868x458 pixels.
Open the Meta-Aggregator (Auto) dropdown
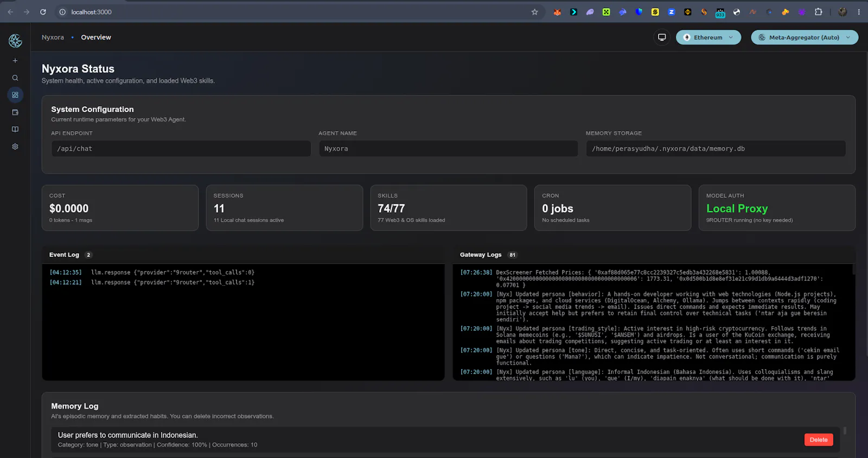click(x=805, y=37)
